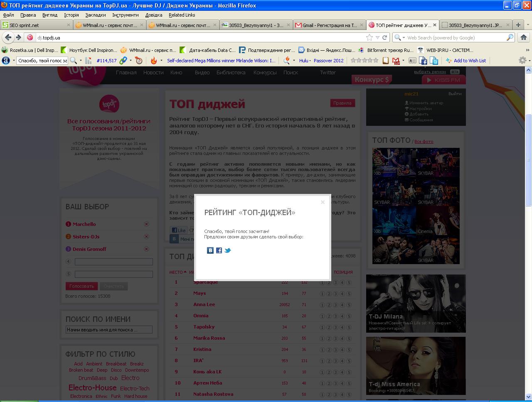Play KISS FM radio
The width and height of the screenshot is (532, 402).
click(444, 80)
